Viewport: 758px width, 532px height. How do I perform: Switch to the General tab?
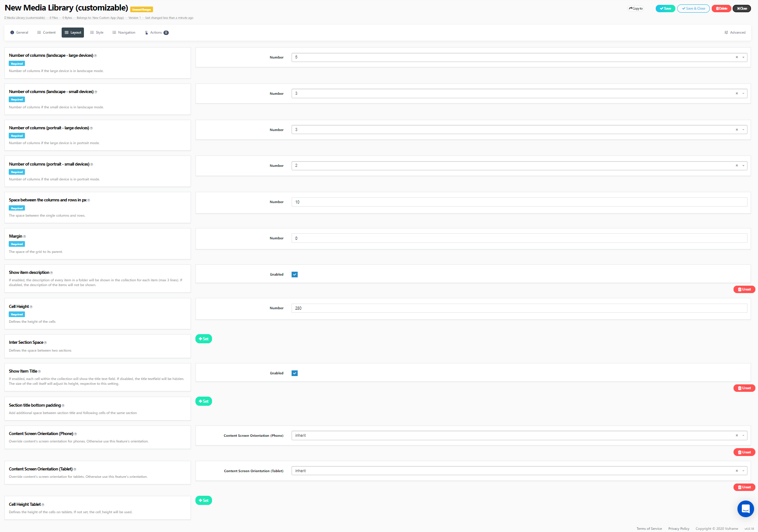(x=19, y=33)
